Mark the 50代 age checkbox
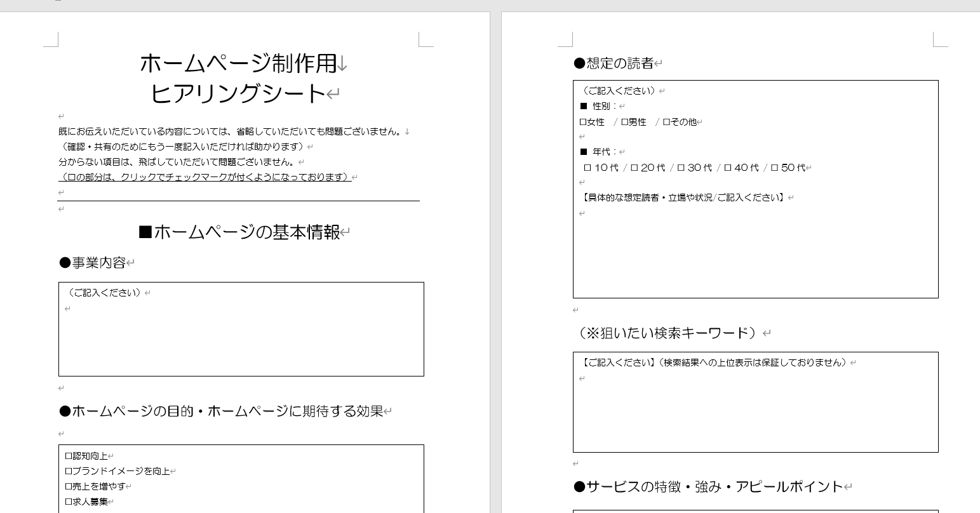Screen dimensions: 980x513 (x=774, y=168)
